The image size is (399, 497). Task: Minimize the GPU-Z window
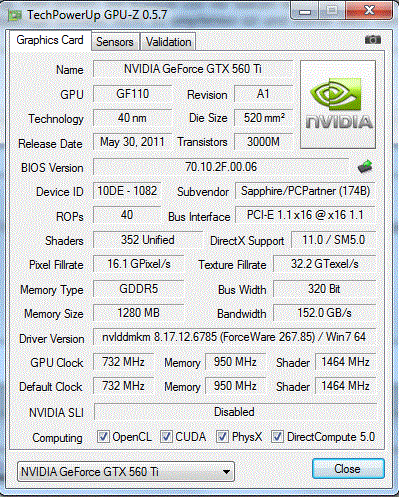pos(305,12)
